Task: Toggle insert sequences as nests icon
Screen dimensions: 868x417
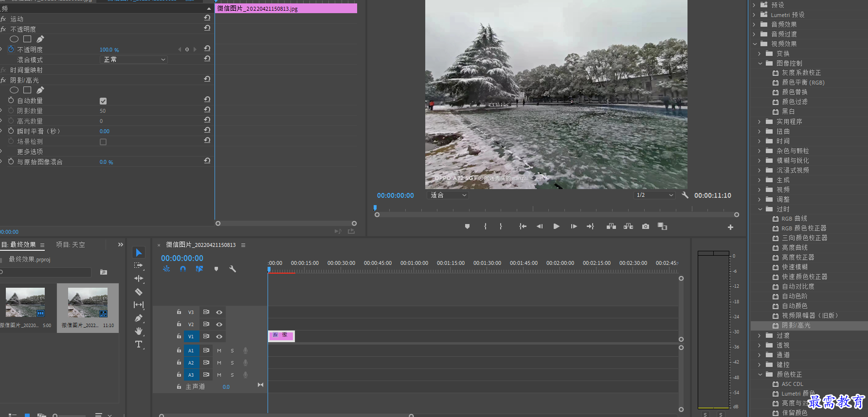Action: pyautogui.click(x=166, y=269)
